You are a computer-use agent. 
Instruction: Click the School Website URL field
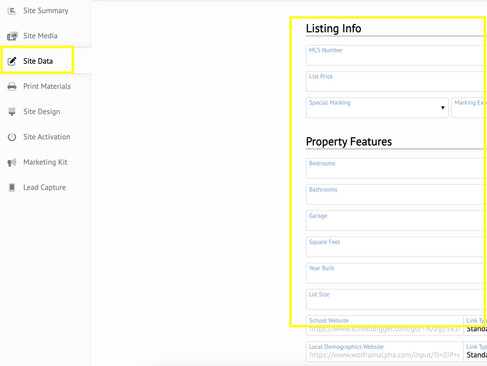pyautogui.click(x=385, y=325)
